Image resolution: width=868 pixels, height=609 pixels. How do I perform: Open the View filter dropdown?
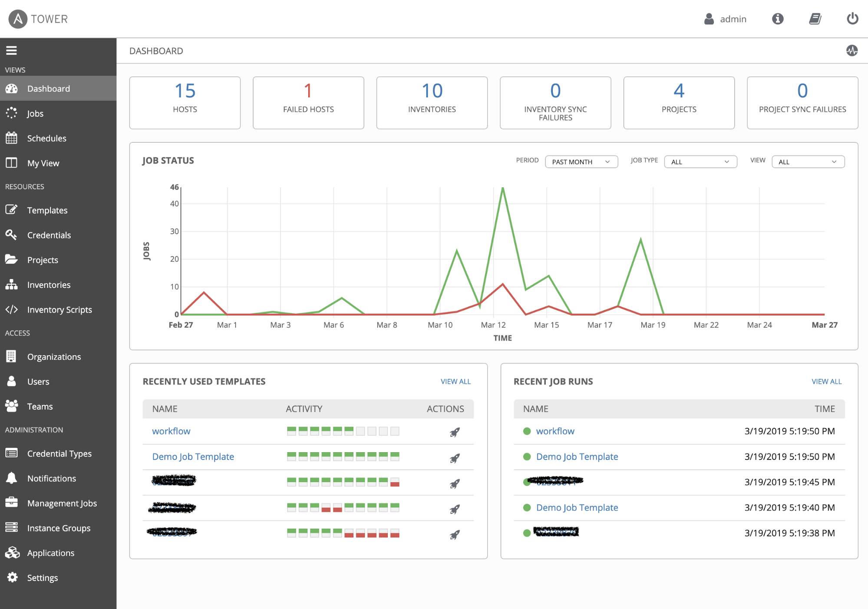pyautogui.click(x=808, y=162)
